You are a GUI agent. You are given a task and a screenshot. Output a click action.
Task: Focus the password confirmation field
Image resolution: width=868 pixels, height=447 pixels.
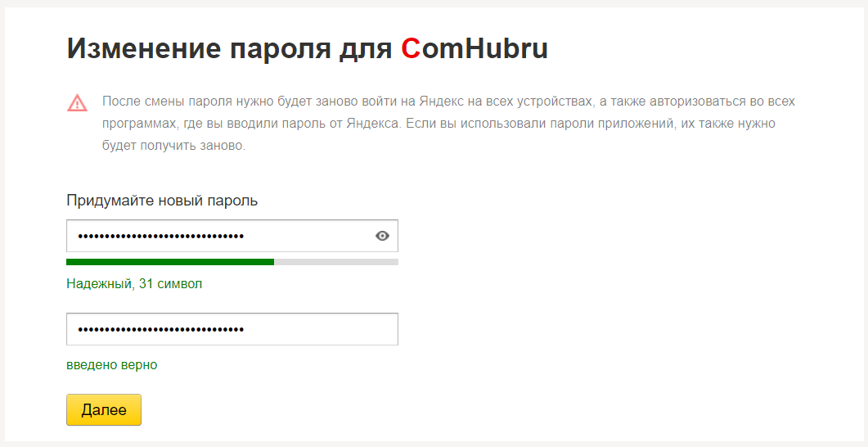click(x=232, y=329)
